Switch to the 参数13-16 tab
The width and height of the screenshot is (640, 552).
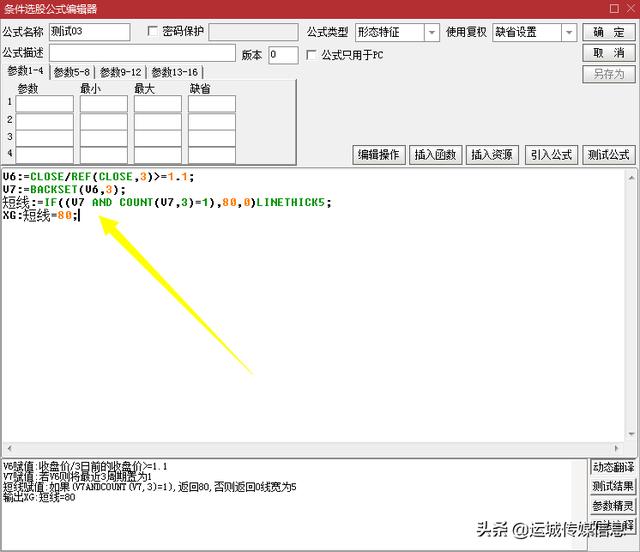point(175,72)
